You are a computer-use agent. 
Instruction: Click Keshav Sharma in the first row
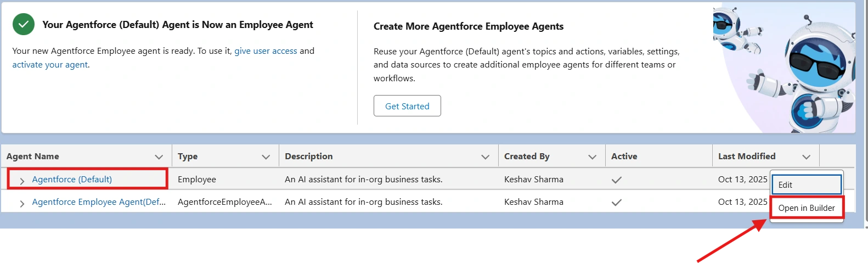pos(534,180)
